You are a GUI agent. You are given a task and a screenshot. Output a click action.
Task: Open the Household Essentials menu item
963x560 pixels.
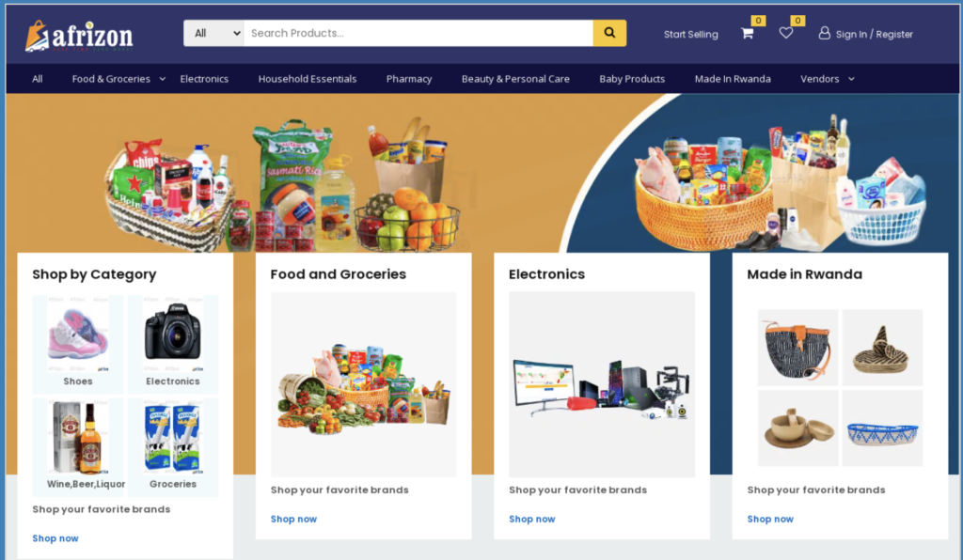(308, 79)
